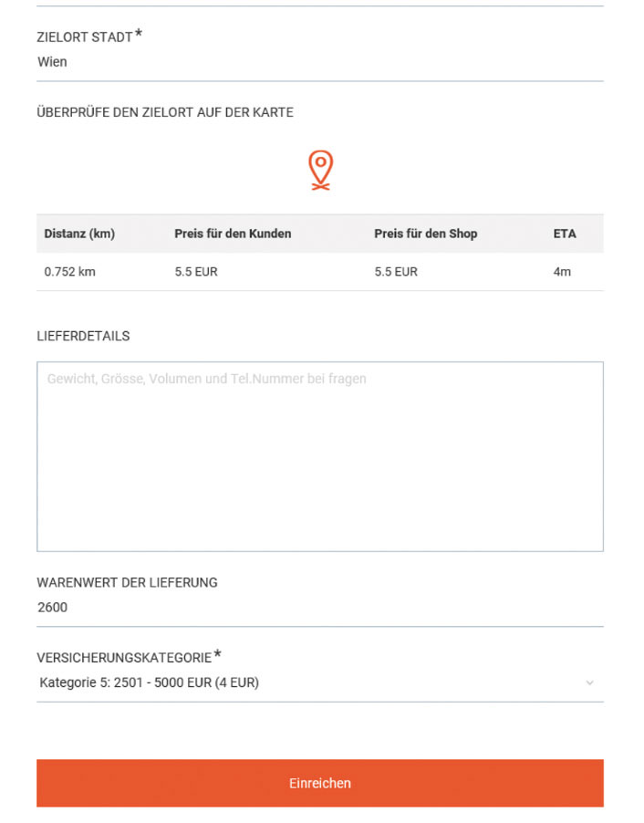Select the customer price 5.5 EUR cell

196,272
